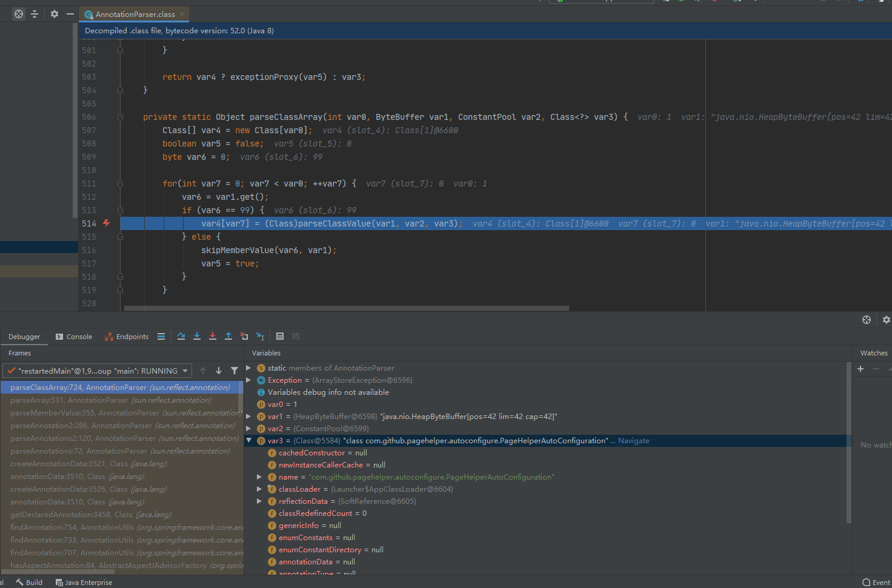Click the Step Into debugger icon
892x588 pixels.
click(197, 337)
